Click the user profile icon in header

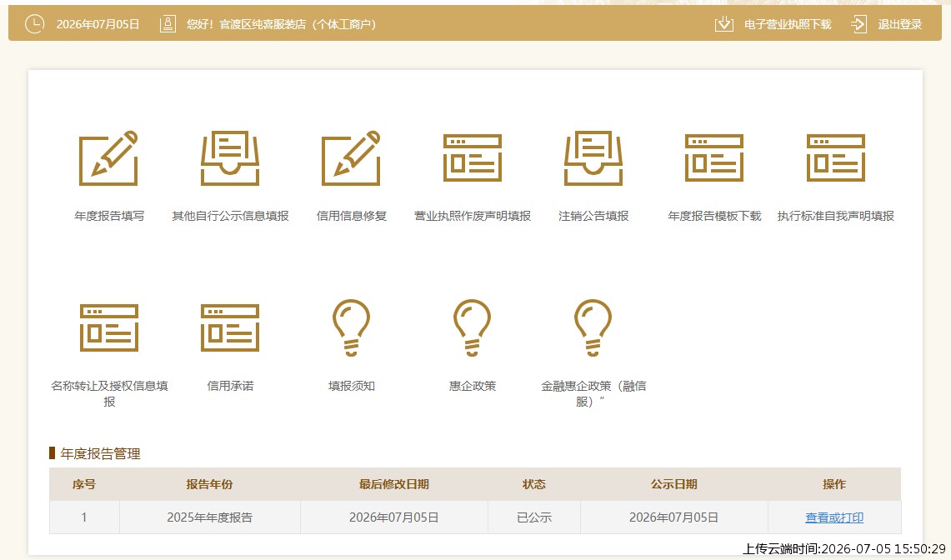(x=168, y=24)
